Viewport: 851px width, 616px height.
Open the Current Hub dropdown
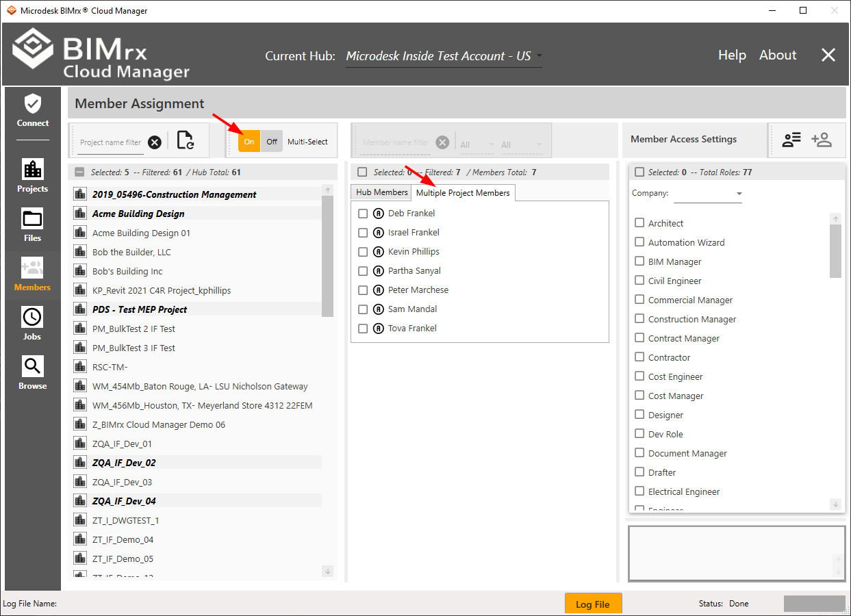(x=444, y=56)
